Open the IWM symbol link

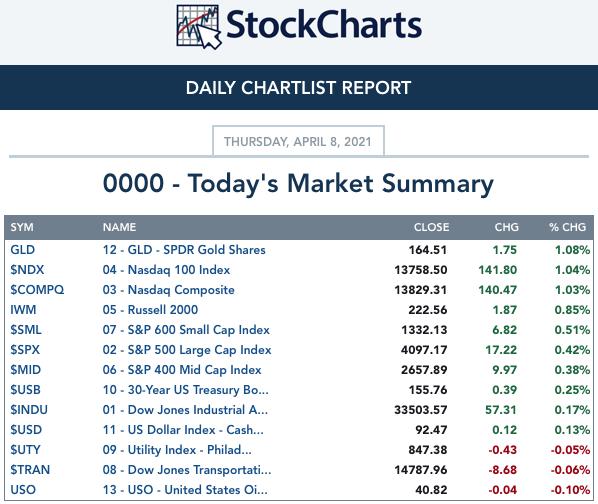point(23,310)
